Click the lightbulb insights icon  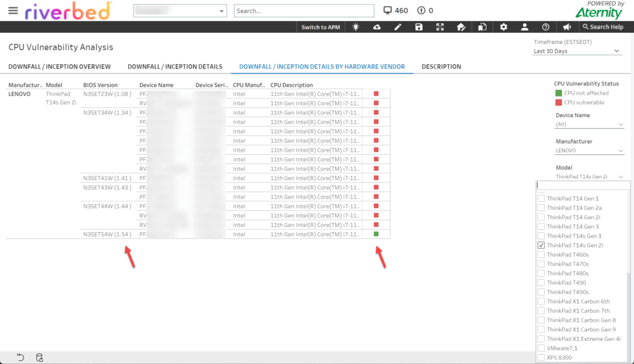[356, 27]
